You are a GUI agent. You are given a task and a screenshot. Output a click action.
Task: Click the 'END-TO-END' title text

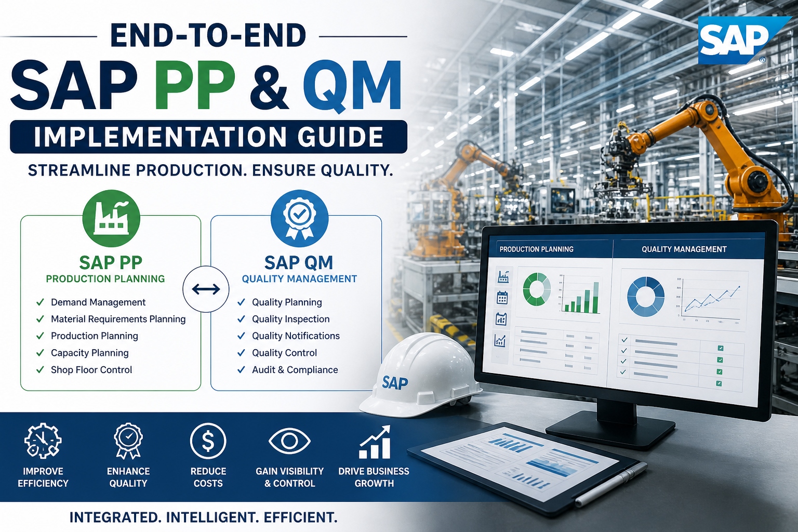(208, 36)
